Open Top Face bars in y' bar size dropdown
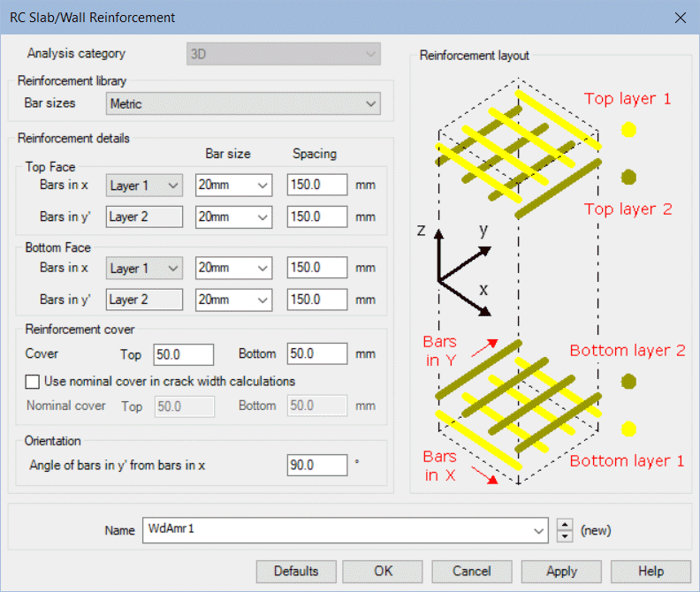The height and width of the screenshot is (592, 700). 233,216
